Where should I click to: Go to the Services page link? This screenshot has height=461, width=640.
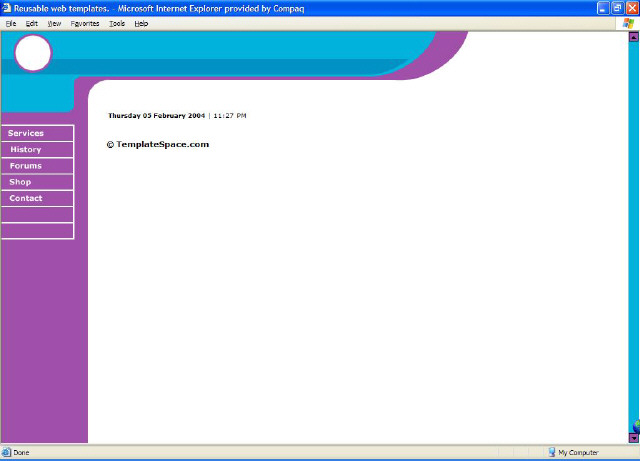[26, 133]
